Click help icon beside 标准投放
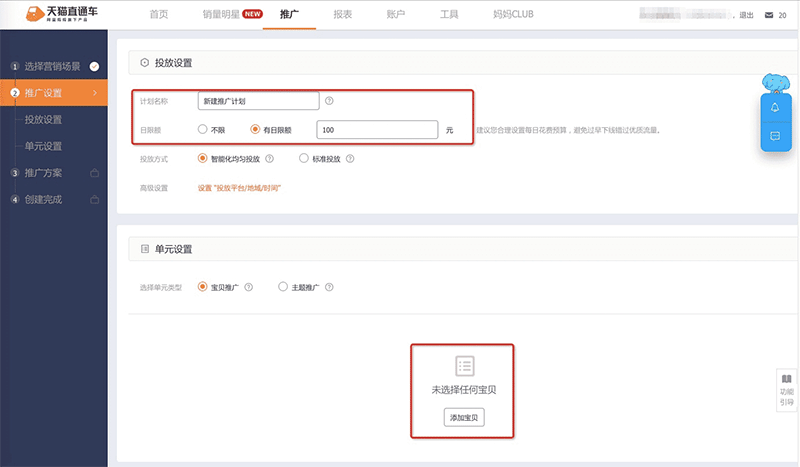Viewport: 800px width, 467px height. [351, 158]
